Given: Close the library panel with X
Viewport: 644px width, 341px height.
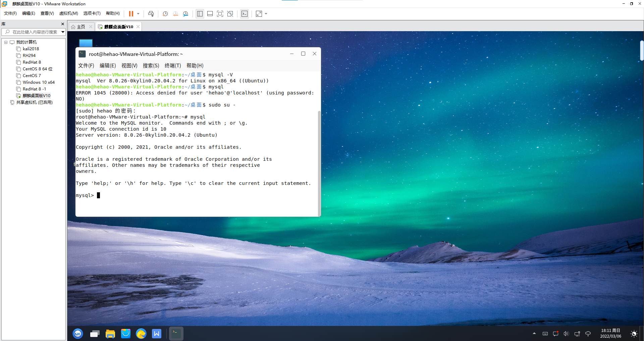Looking at the screenshot, I should pos(63,24).
